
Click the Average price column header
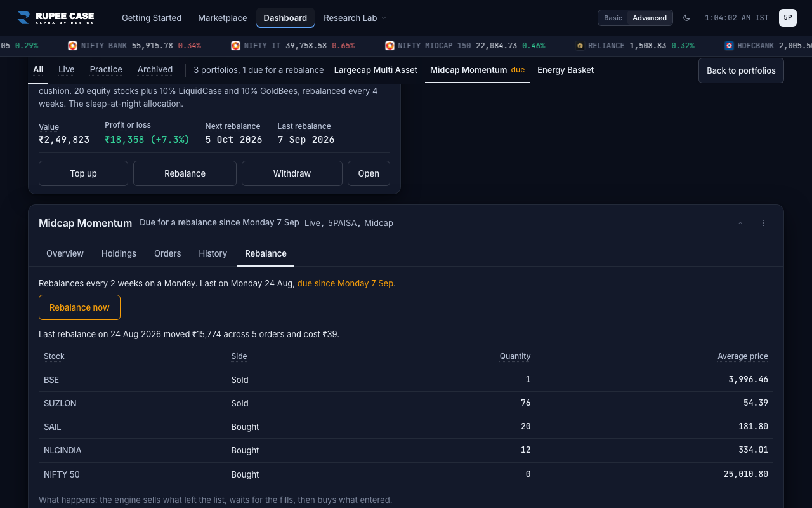743,356
